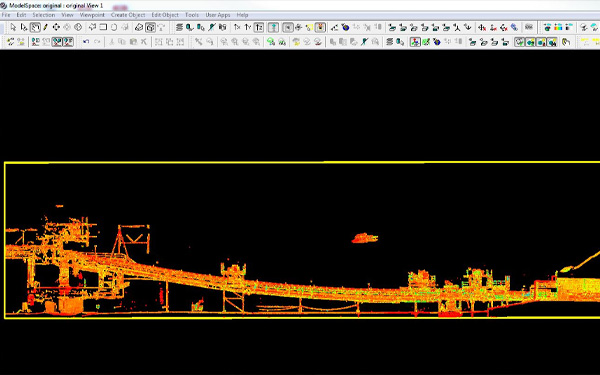This screenshot has width=600, height=375.
Task: Open the Tools menu
Action: coord(192,15)
